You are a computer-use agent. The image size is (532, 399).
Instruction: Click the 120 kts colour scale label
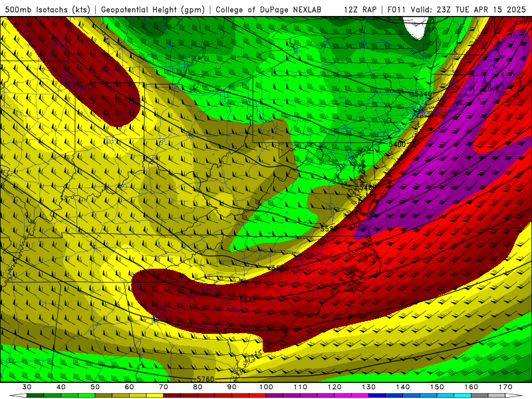[334, 387]
